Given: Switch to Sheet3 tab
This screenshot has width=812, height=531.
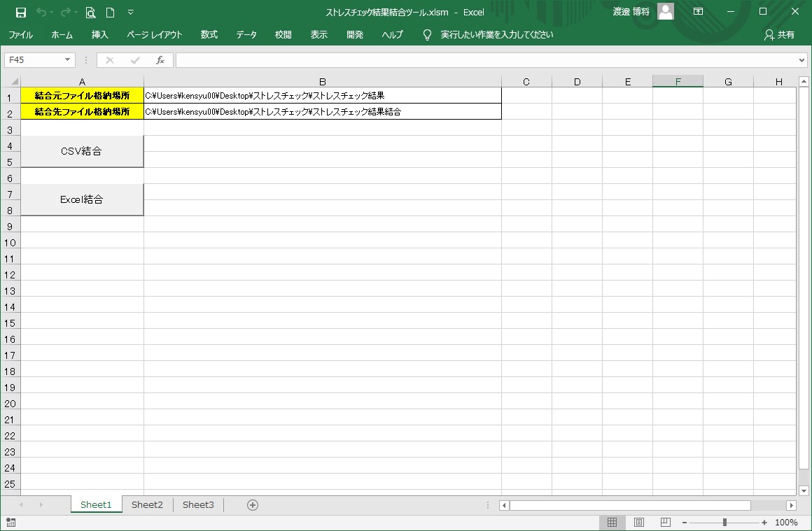Looking at the screenshot, I should pos(198,505).
